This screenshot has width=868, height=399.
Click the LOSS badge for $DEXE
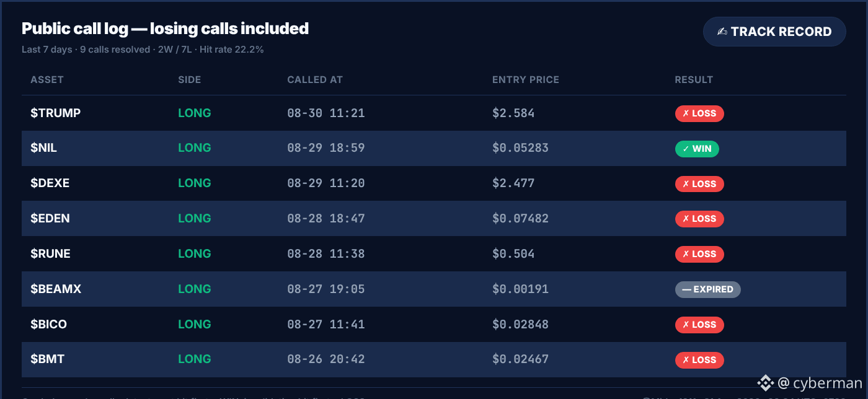[x=699, y=184]
